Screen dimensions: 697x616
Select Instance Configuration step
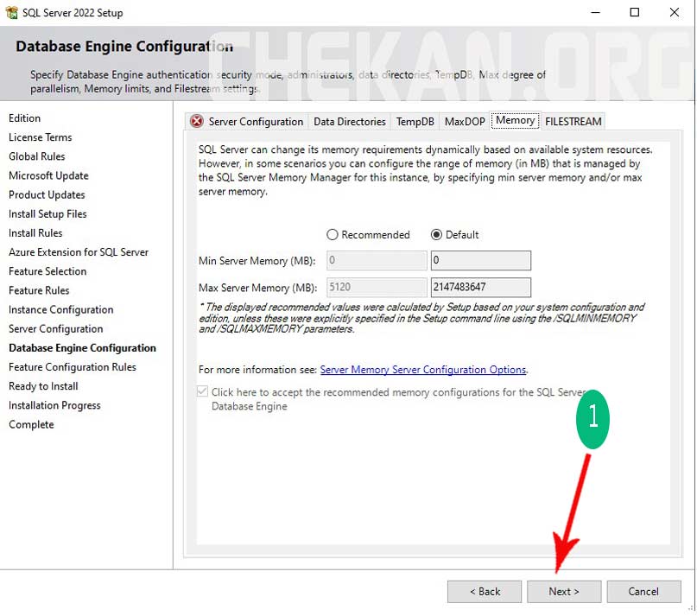pyautogui.click(x=61, y=309)
